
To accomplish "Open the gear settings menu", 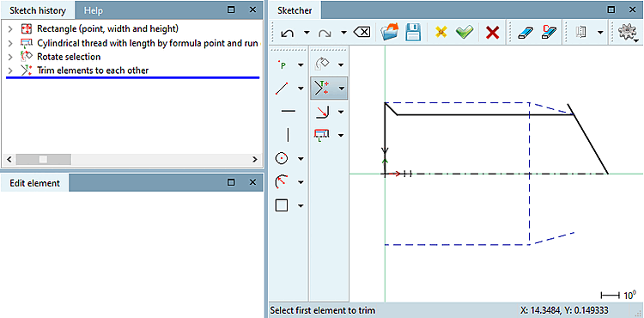I will [x=628, y=33].
